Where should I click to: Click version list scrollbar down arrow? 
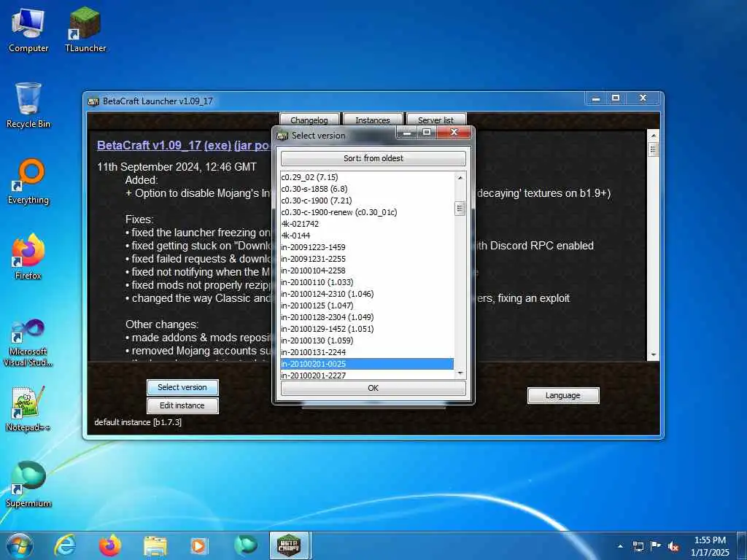click(x=460, y=374)
